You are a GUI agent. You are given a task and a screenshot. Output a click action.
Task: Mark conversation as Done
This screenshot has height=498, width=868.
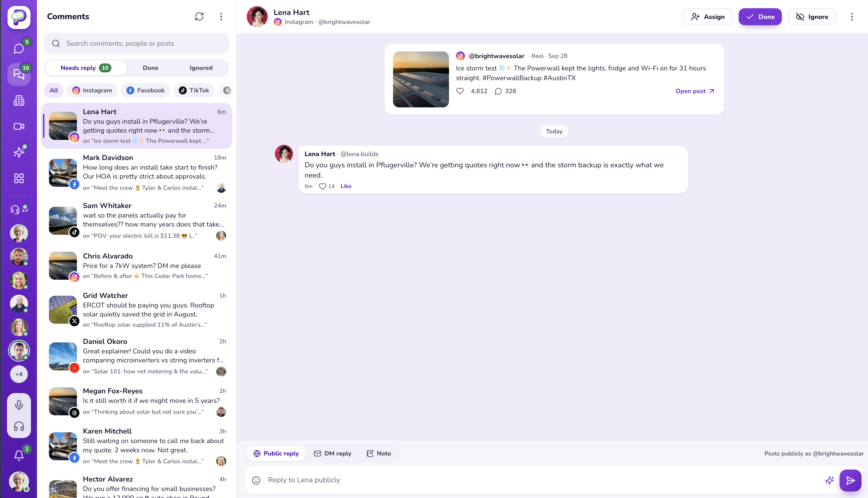760,17
